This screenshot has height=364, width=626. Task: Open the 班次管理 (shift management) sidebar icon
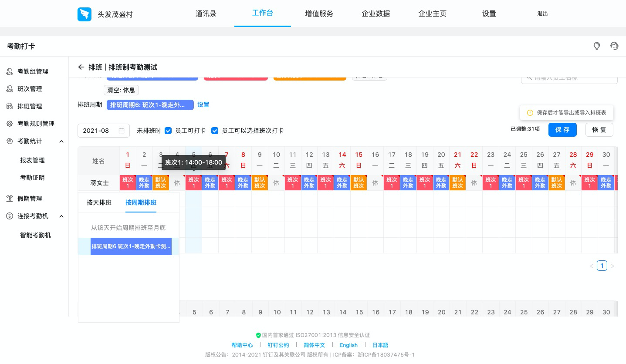(10, 89)
